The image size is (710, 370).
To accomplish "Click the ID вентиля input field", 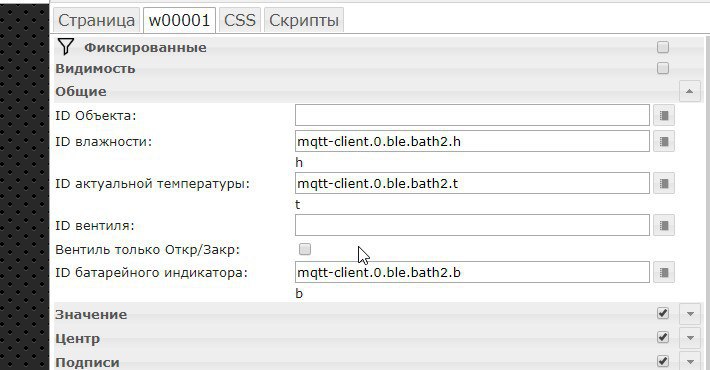I will point(472,225).
